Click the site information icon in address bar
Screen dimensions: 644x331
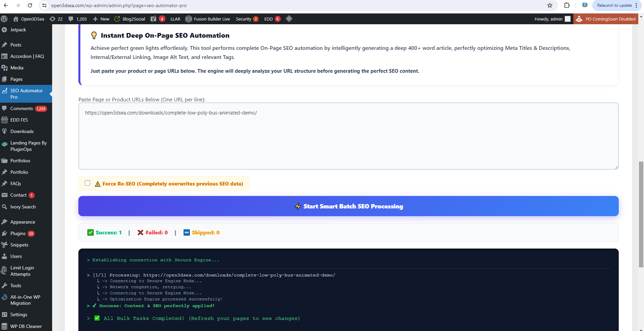click(x=44, y=5)
